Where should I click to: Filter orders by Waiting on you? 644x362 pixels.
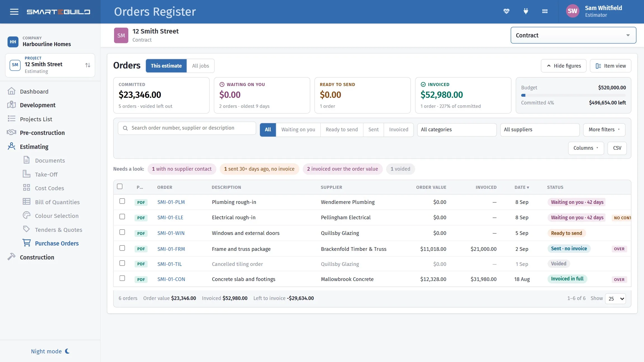(x=298, y=130)
